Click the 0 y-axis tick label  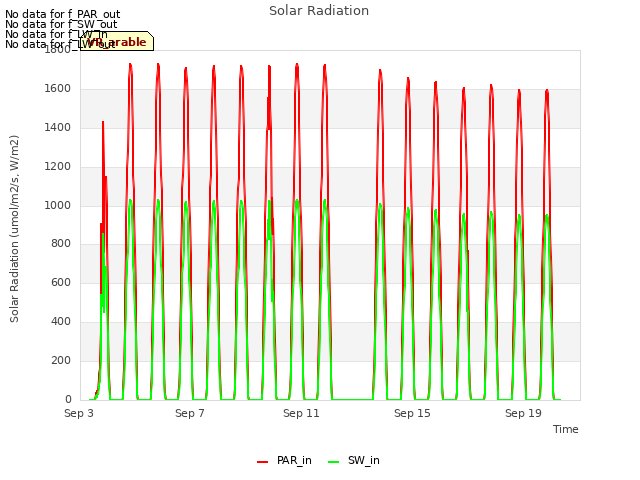pos(68,400)
